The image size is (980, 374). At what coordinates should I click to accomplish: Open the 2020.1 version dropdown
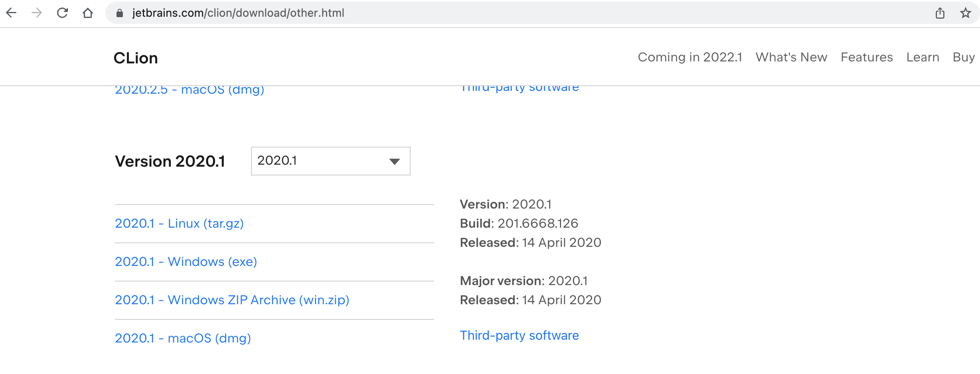pyautogui.click(x=330, y=161)
